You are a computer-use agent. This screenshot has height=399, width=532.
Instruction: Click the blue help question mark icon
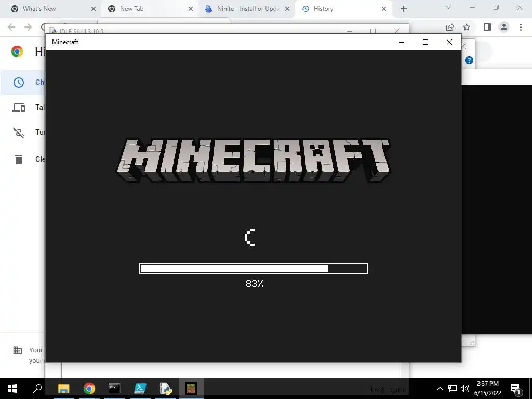[x=469, y=60]
